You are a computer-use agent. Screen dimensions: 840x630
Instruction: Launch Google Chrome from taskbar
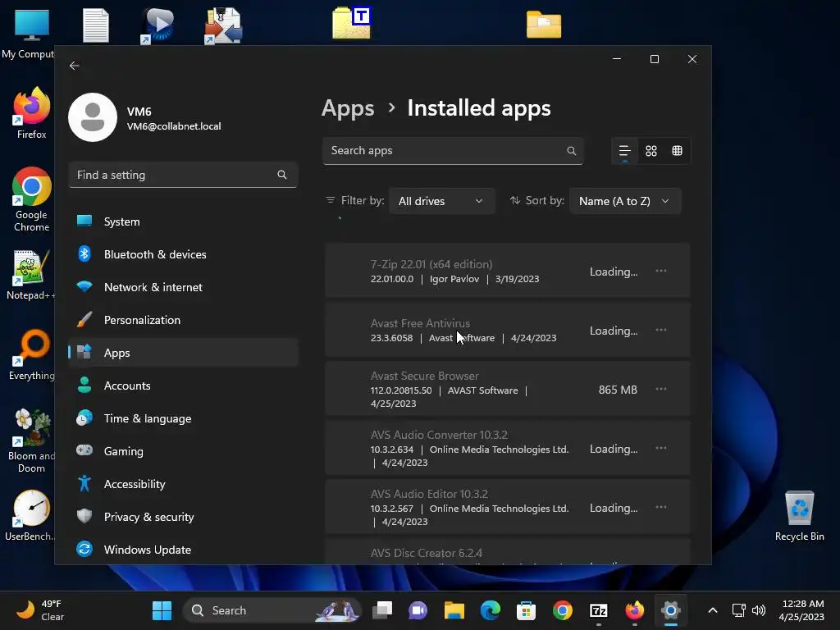(x=563, y=610)
